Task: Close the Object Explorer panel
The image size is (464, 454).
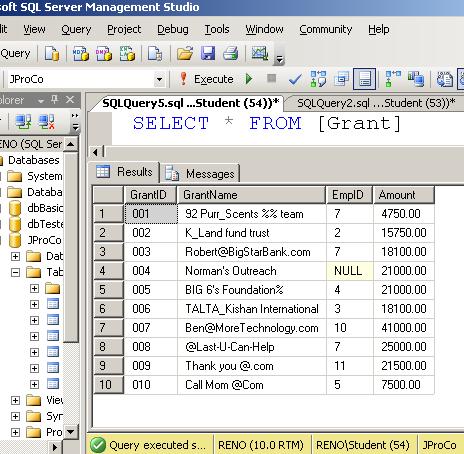Action: click(x=70, y=99)
